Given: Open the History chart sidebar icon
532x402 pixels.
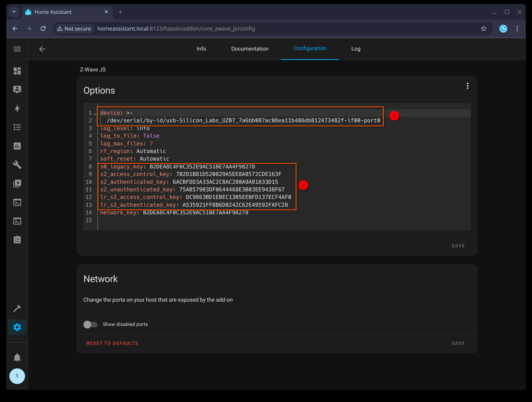Looking at the screenshot, I should (17, 146).
